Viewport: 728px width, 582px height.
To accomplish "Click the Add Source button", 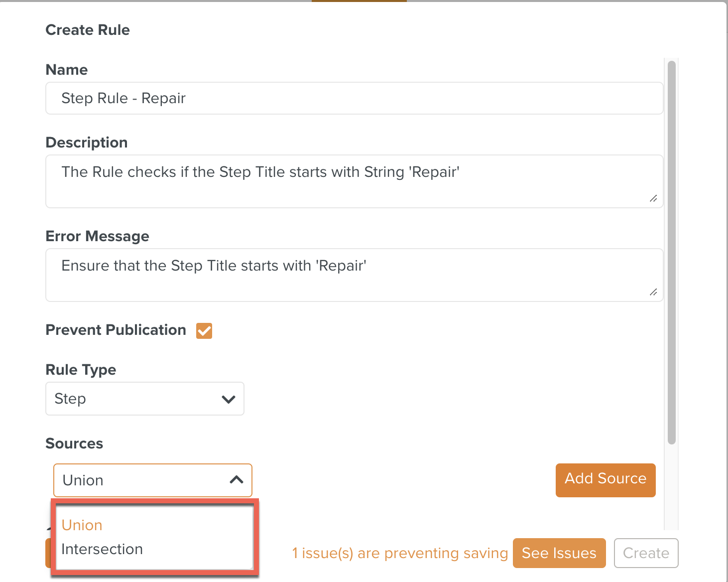I will pyautogui.click(x=606, y=479).
